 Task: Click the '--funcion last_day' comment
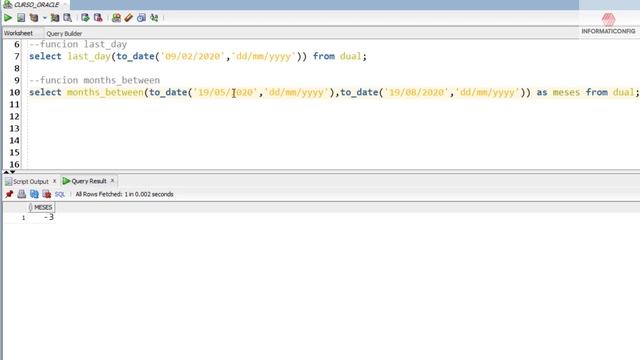tap(78, 44)
